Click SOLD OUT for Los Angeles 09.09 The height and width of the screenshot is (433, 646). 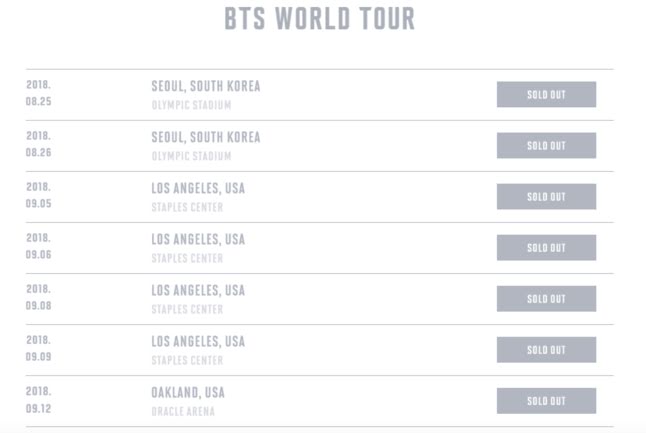[546, 350]
